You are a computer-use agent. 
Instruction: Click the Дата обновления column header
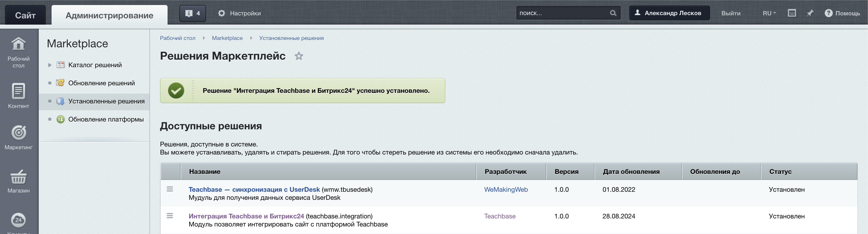click(638, 172)
